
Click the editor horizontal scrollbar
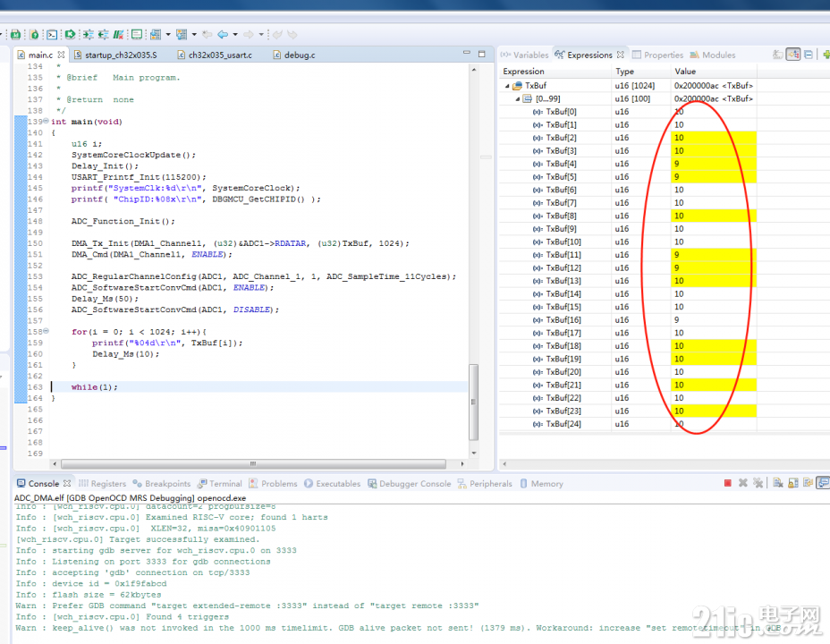[x=253, y=464]
